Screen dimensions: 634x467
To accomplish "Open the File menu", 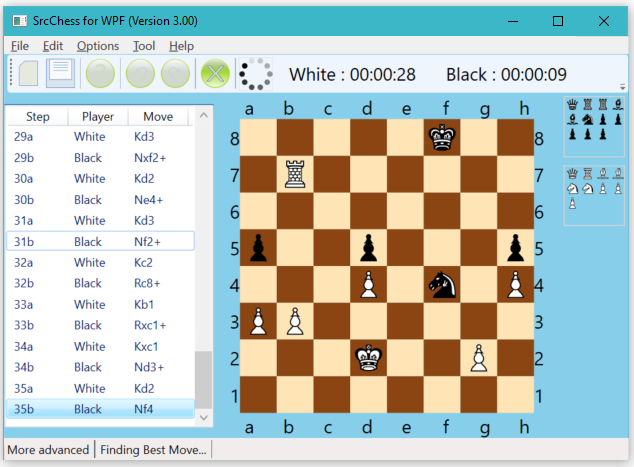I will (x=20, y=46).
